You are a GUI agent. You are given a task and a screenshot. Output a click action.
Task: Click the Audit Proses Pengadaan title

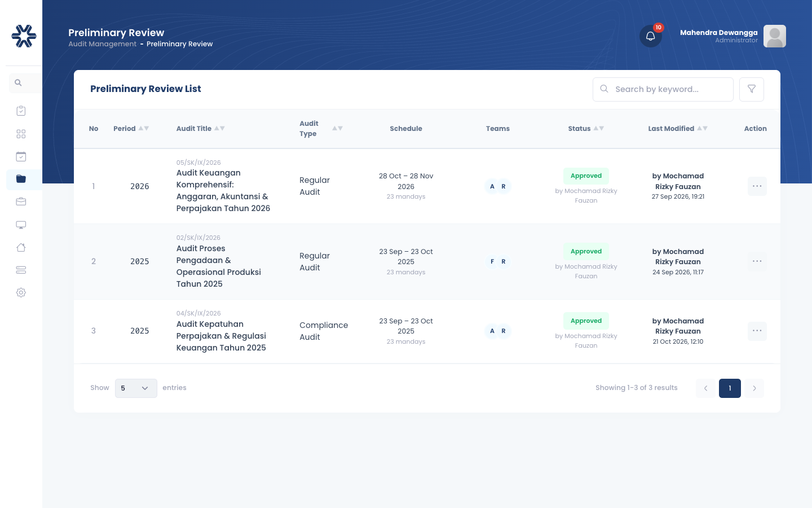click(219, 266)
